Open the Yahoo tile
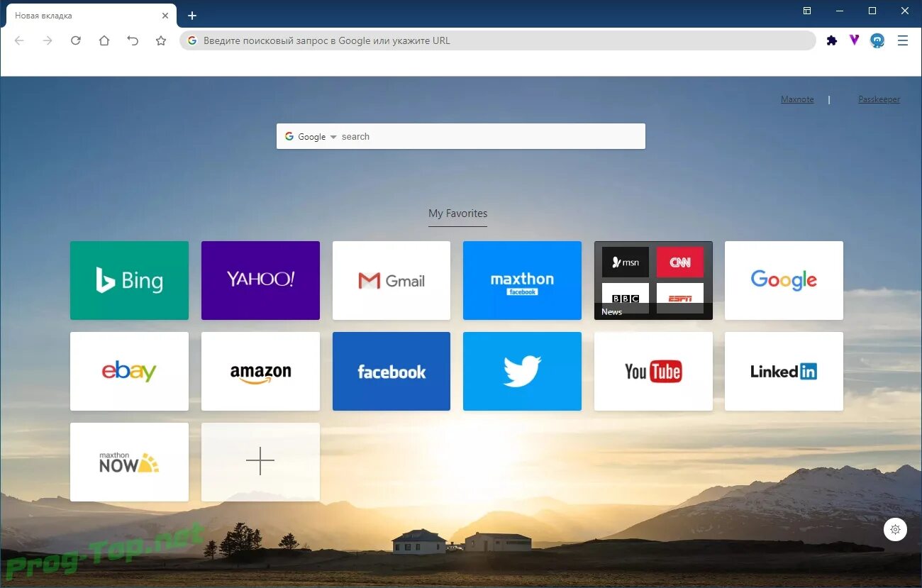The width and height of the screenshot is (922, 588). coord(260,280)
